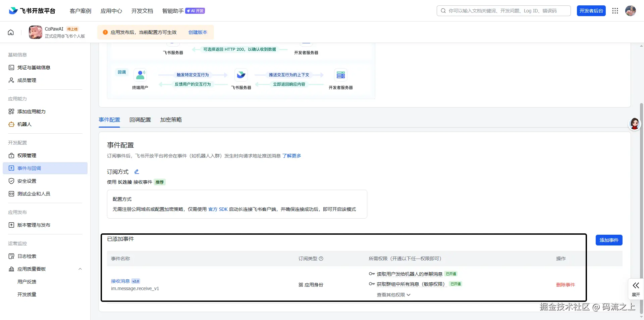644x320 pixels.
Task: Expand 查看其他权限 dropdown
Action: click(x=393, y=295)
